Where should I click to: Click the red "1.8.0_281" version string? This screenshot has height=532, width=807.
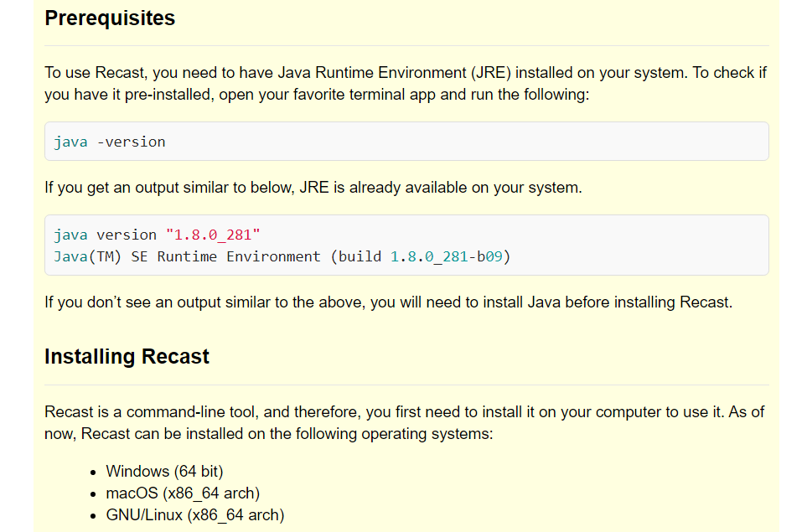pos(214,235)
